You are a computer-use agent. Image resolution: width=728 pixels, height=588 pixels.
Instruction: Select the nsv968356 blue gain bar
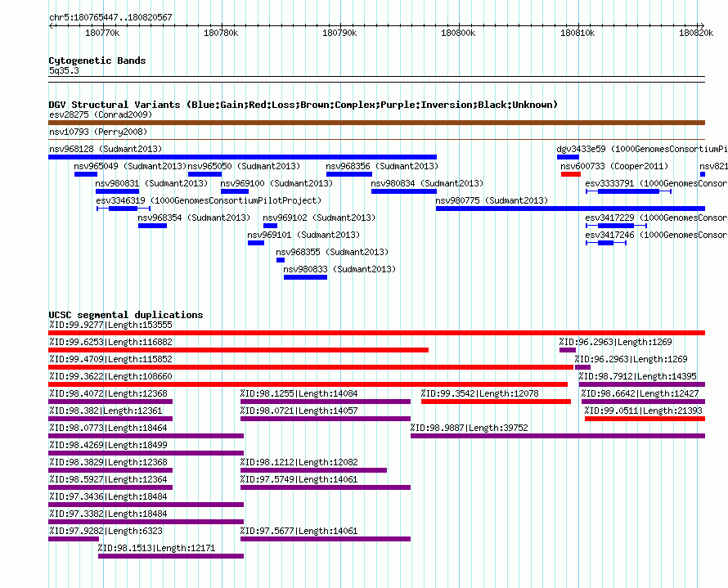tap(349, 174)
